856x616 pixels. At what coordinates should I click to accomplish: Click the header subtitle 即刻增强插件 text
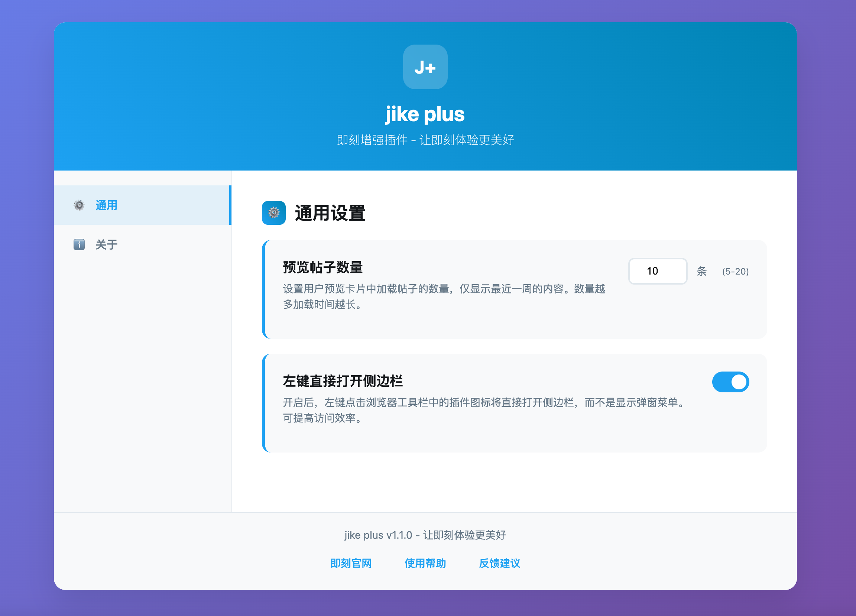coord(425,140)
